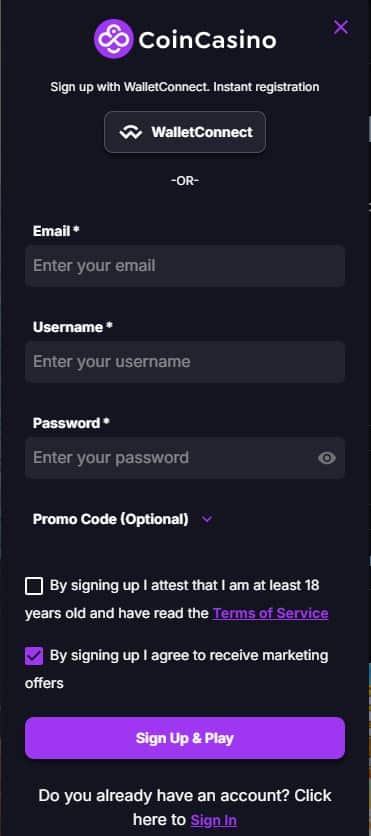Click the Promo Code (Optional) label
Screen dimensions: 371x836
tap(110, 519)
